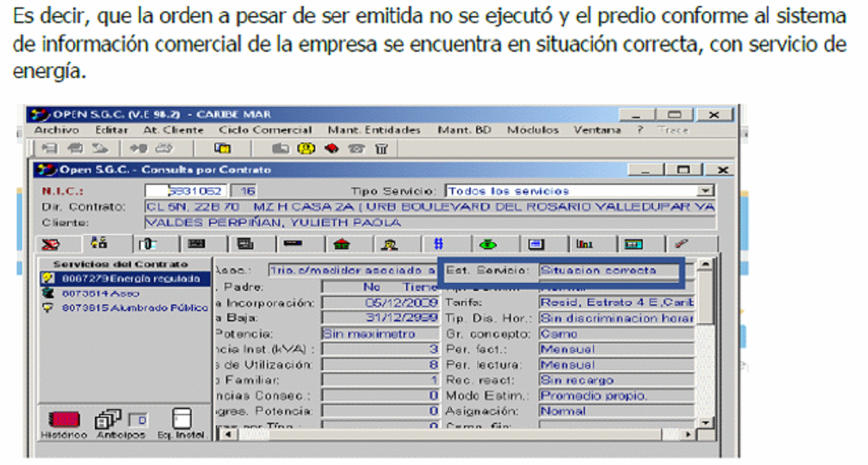Screen dimensions: 868x465
Task: Open the Archivo menu
Action: 56,130
